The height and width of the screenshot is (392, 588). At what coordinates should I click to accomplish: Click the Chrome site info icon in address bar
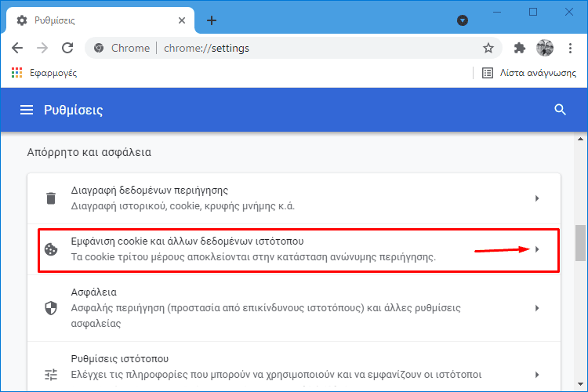(x=99, y=48)
